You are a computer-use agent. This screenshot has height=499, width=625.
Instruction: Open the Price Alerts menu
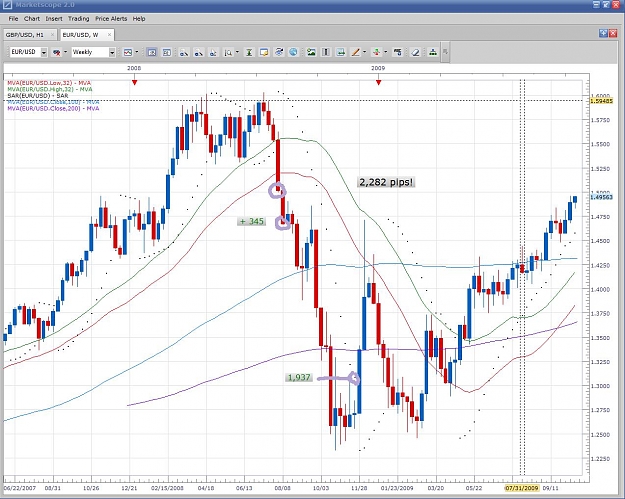click(x=111, y=19)
